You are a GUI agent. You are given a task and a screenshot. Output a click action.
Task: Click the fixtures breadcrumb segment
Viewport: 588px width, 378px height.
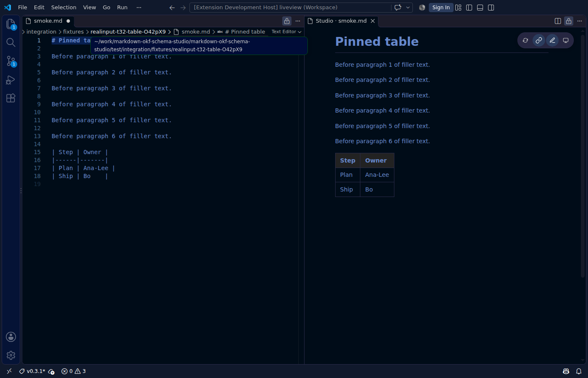(x=73, y=31)
